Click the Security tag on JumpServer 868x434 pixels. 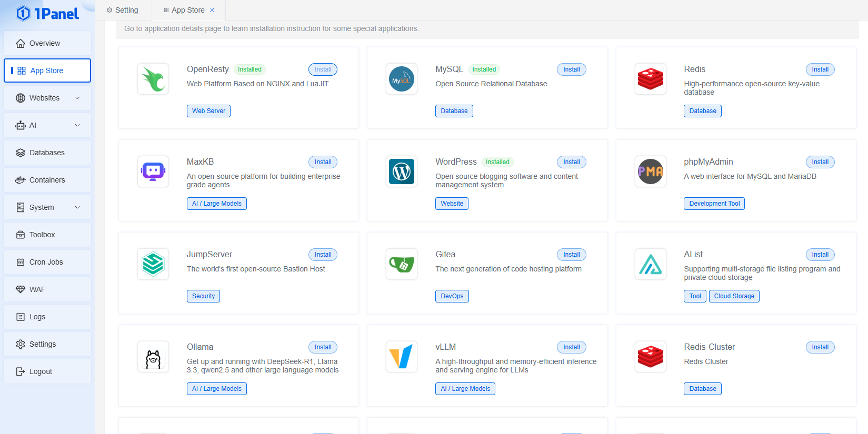point(203,296)
